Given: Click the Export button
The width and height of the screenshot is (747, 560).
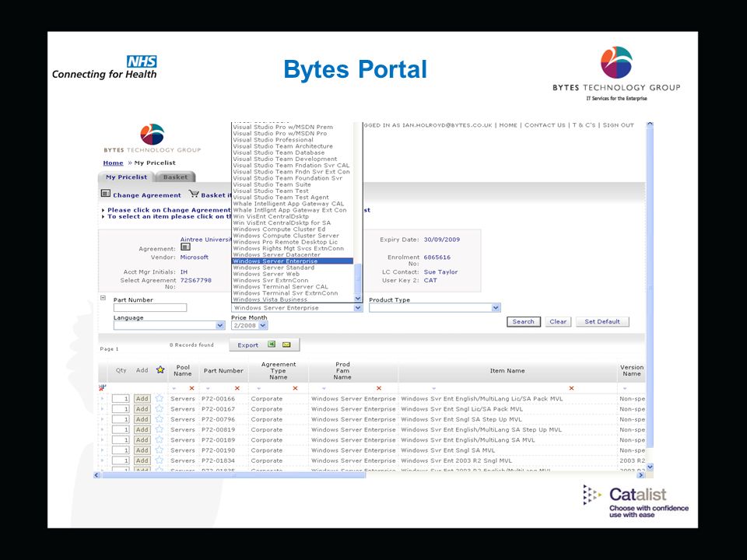Looking at the screenshot, I should coord(247,345).
